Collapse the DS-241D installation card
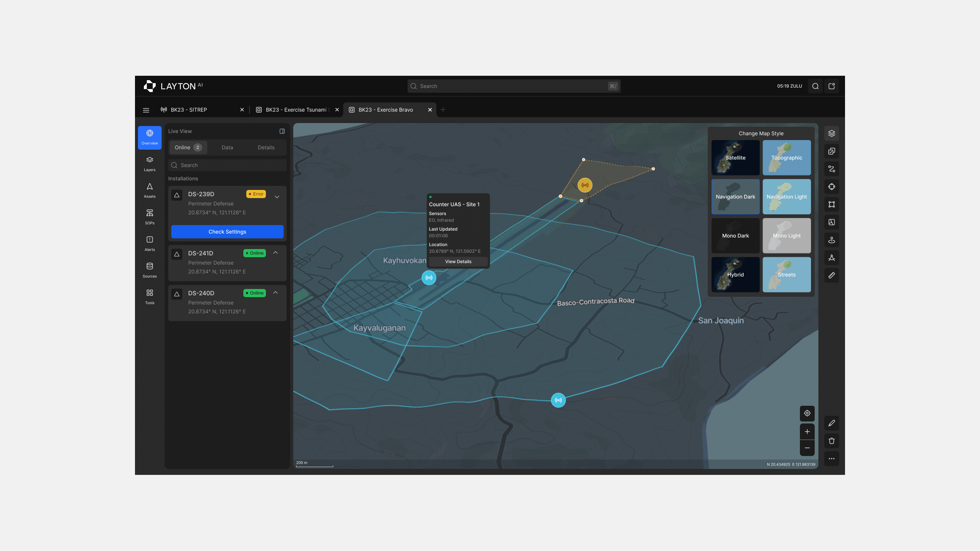980x551 pixels. pos(276,252)
